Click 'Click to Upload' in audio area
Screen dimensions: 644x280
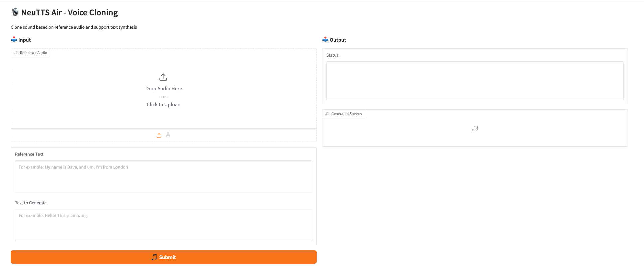click(x=164, y=104)
